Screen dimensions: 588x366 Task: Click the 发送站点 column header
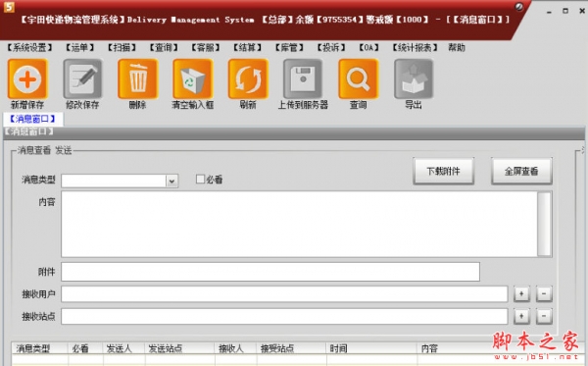pyautogui.click(x=179, y=348)
